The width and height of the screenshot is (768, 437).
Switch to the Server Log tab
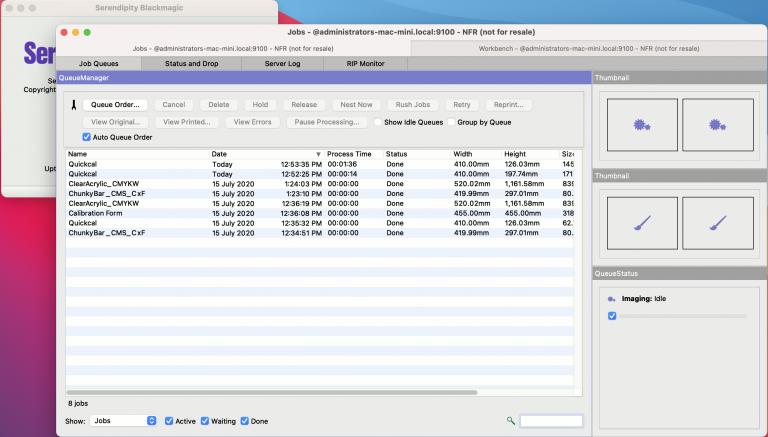tap(282, 64)
